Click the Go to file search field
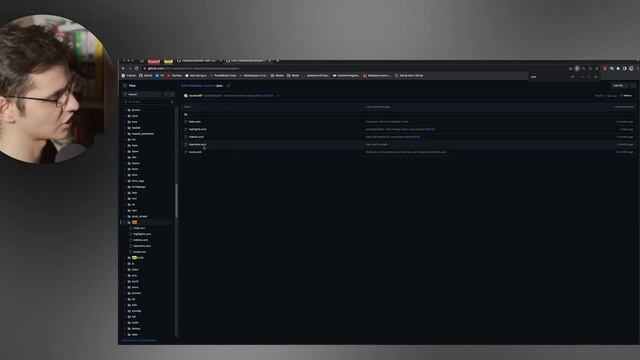640x360 pixels. click(149, 102)
